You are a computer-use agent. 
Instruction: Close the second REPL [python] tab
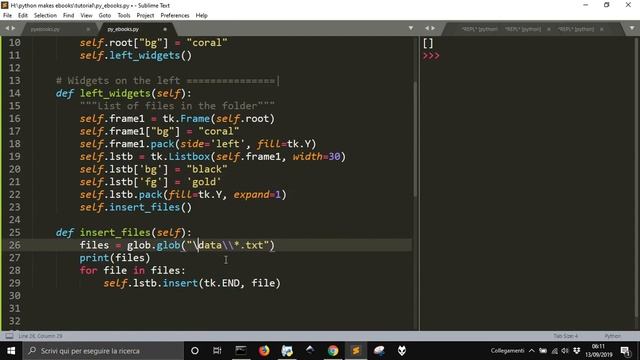point(549,29)
